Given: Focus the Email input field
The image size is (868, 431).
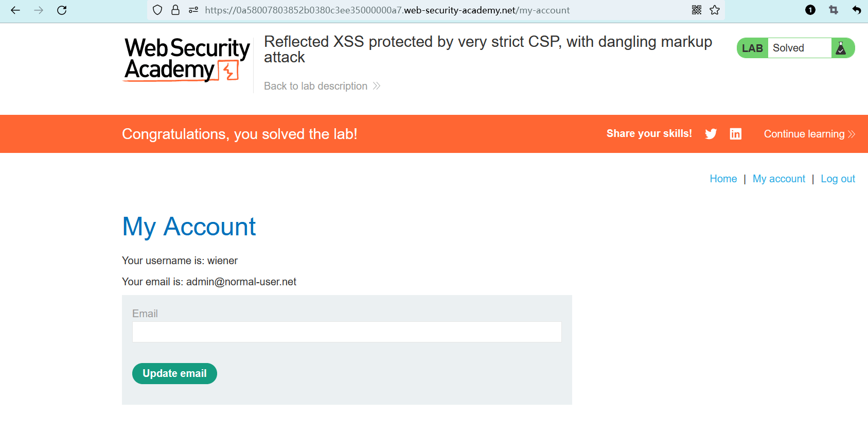Looking at the screenshot, I should tap(347, 332).
